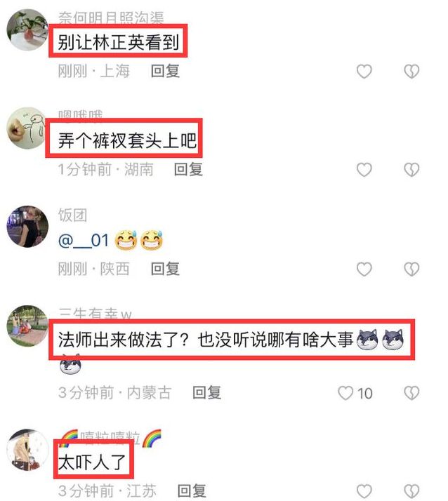The image size is (448, 501).
Task: Like the 弄个裤衩套头上吧 comment
Action: (x=364, y=169)
